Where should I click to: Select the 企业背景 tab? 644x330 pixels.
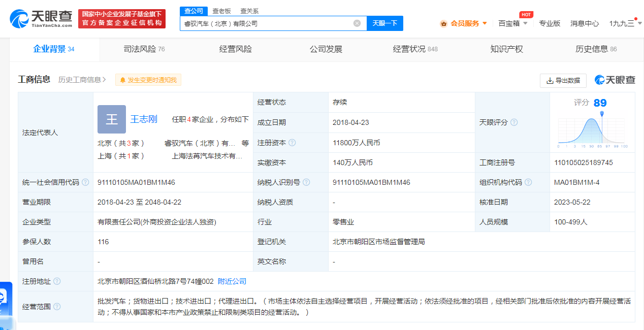[x=54, y=49]
